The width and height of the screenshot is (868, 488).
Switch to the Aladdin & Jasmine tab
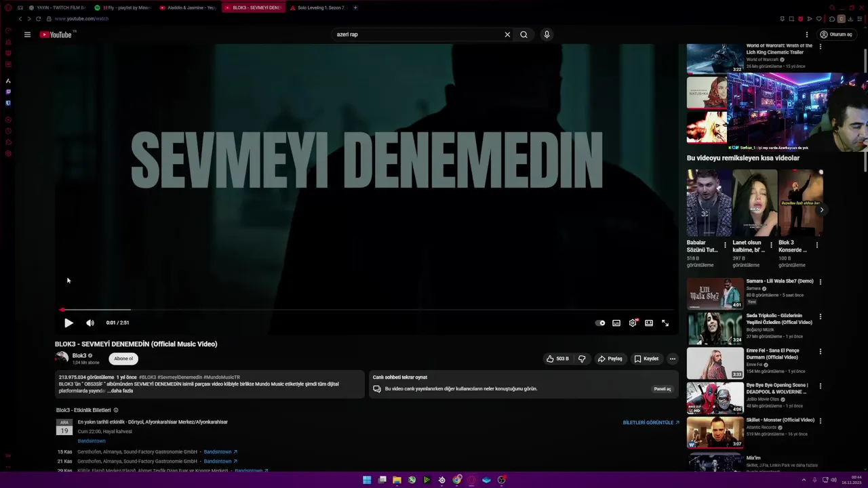[x=188, y=7]
